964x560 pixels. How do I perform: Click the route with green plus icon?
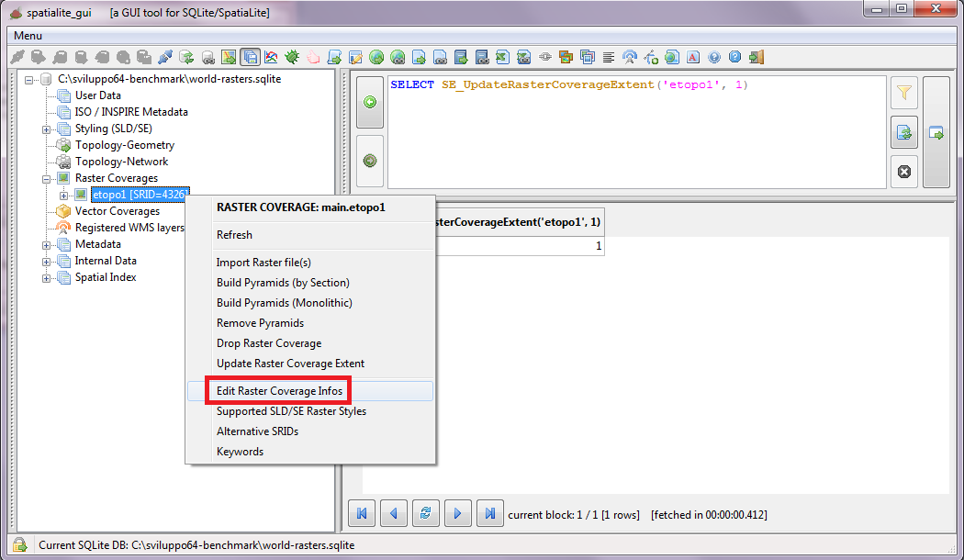point(651,57)
